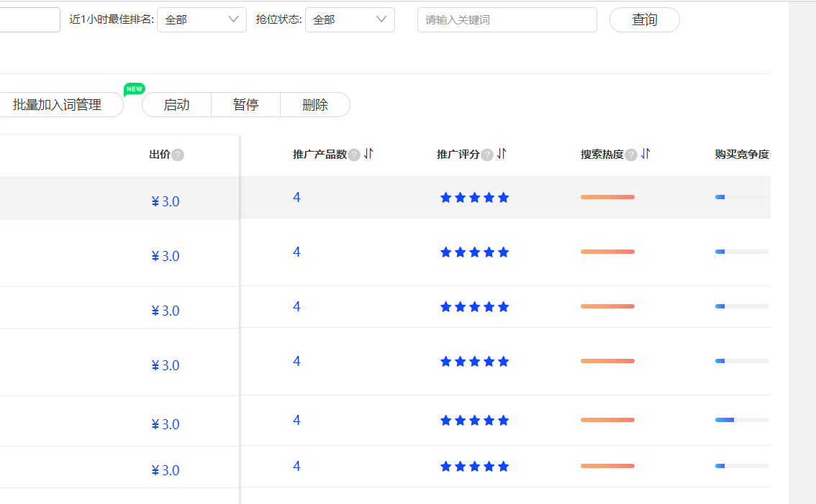Image resolution: width=816 pixels, height=504 pixels.
Task: Click the help icon next to 推广评分
Action: [x=489, y=154]
